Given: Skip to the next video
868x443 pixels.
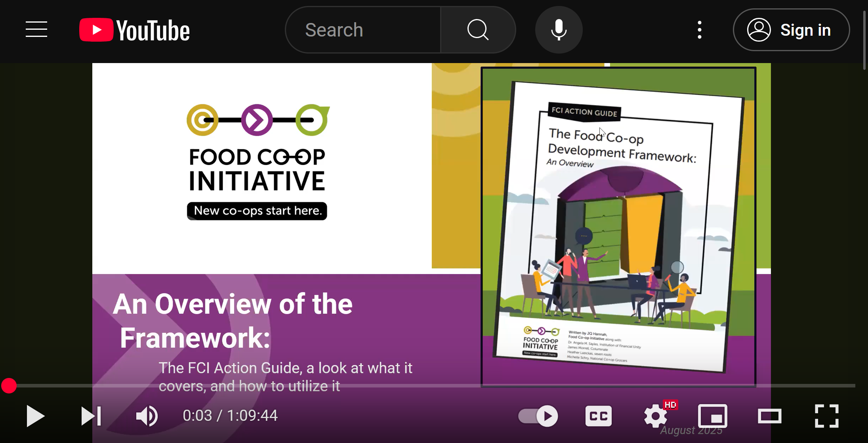Looking at the screenshot, I should tap(92, 416).
